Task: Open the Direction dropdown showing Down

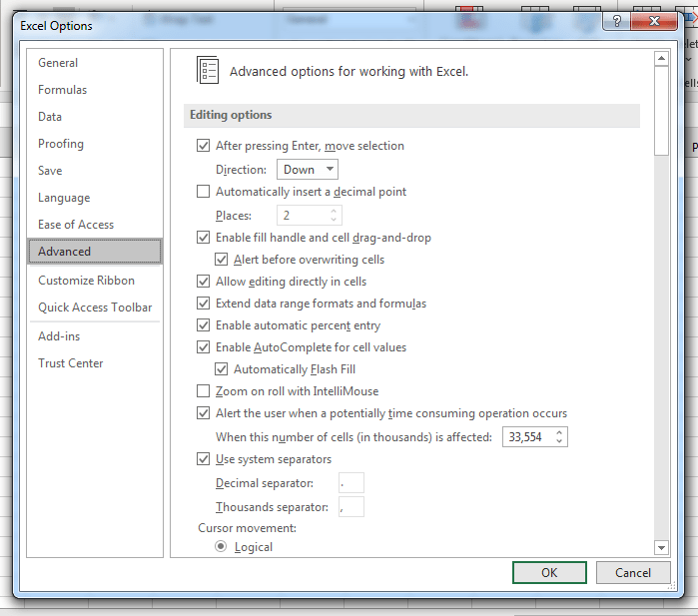Action: click(x=308, y=169)
